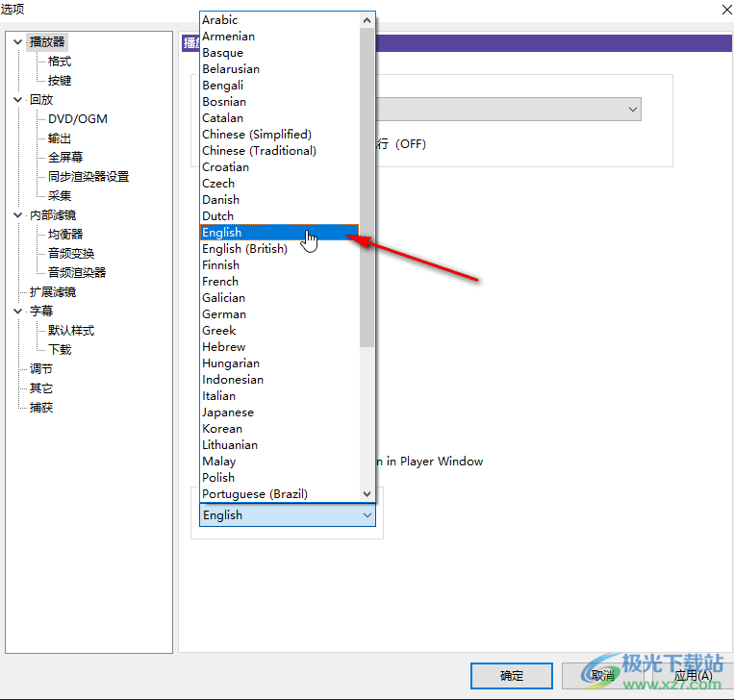Select 输出 in the tree

coord(60,138)
